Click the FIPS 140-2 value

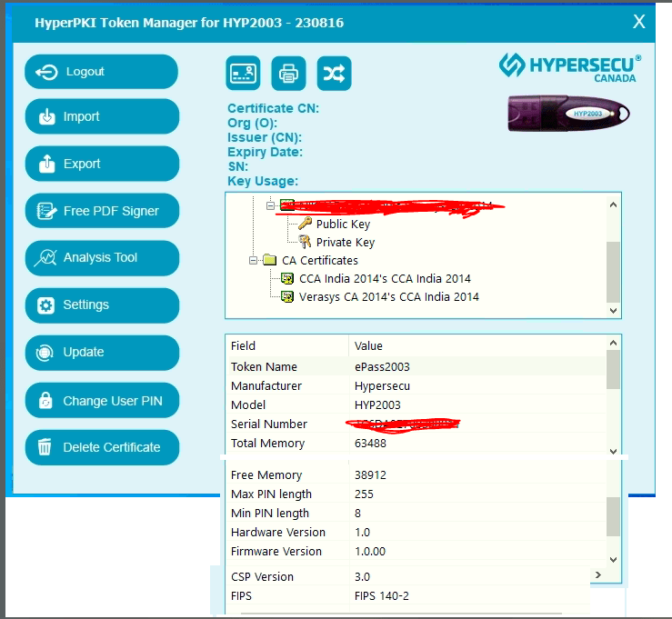(381, 596)
